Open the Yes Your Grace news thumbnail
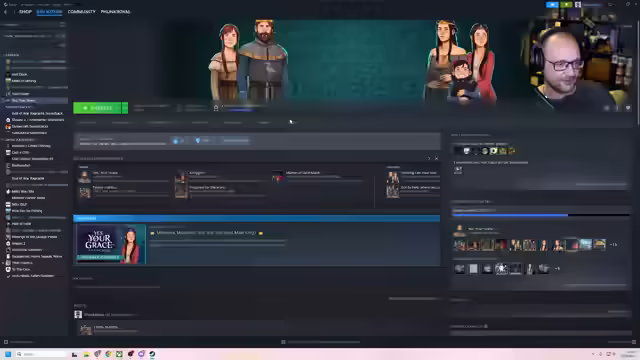 111,244
